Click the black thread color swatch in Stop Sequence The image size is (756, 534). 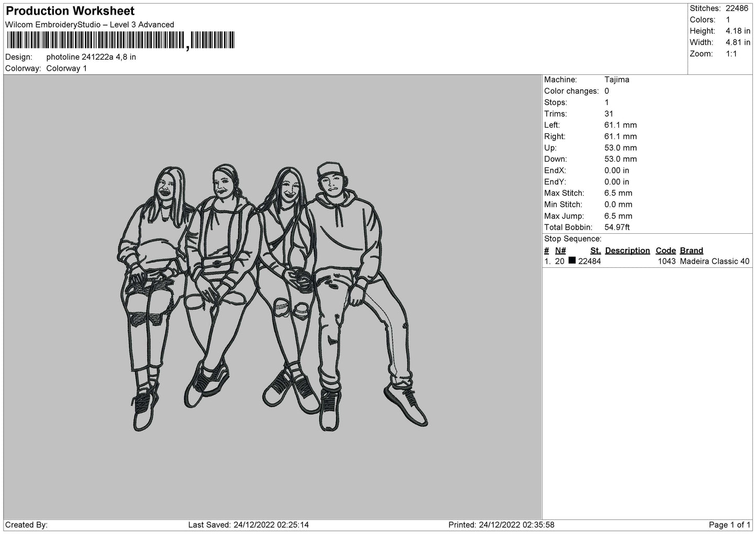tap(572, 260)
